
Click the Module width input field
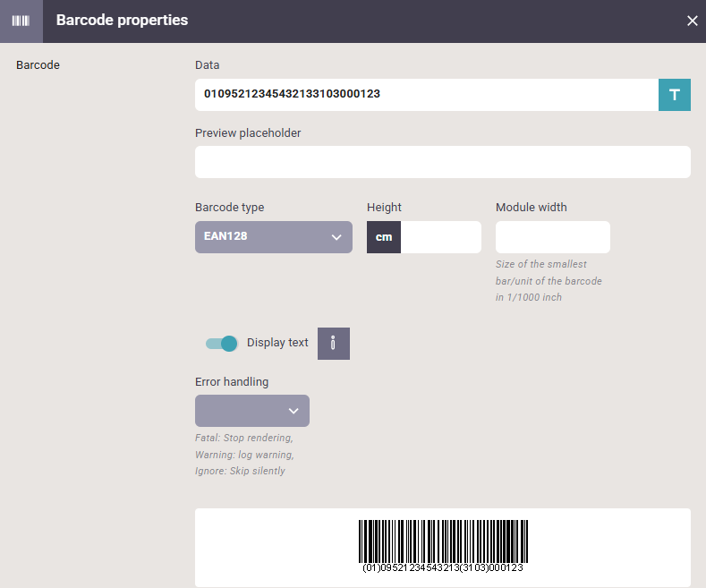pos(552,237)
